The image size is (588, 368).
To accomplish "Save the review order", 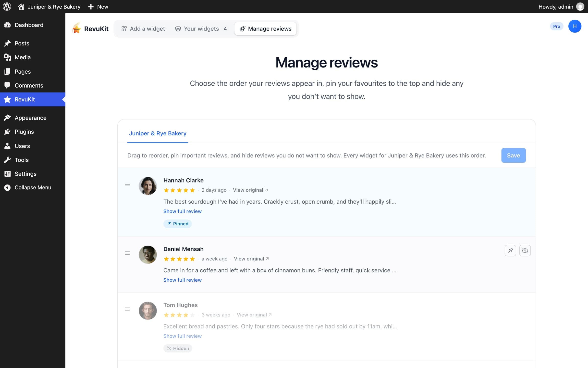I will [514, 155].
